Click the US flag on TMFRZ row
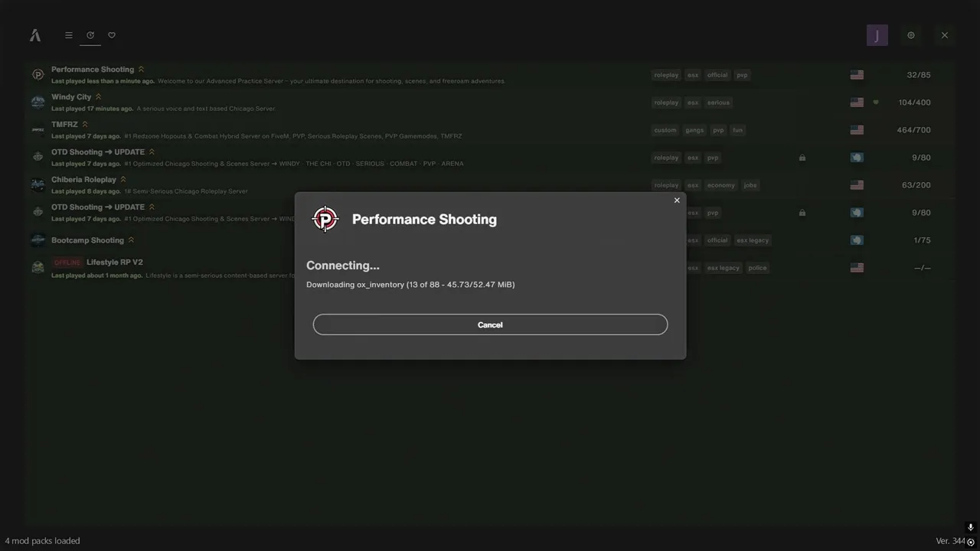 point(857,130)
